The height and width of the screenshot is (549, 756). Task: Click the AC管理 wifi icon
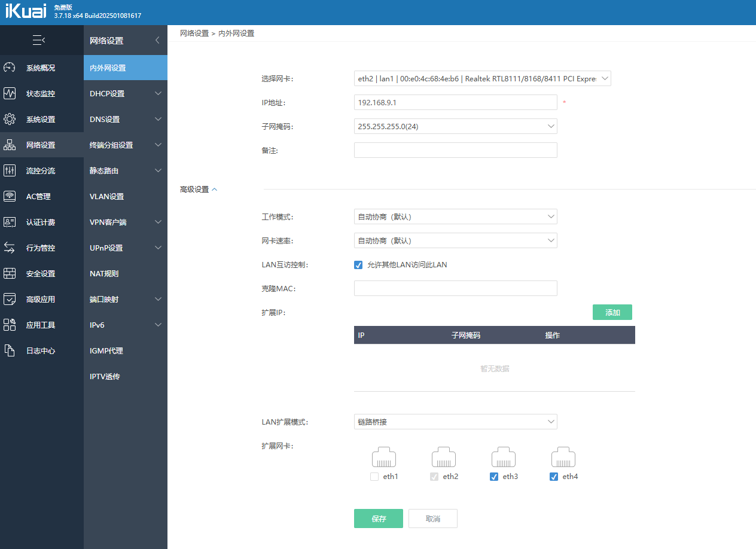point(10,196)
